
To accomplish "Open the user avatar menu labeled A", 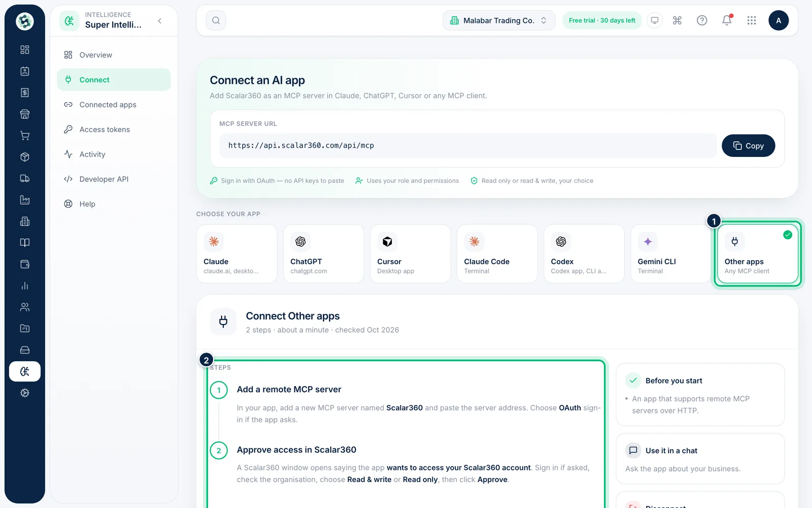I will coord(779,20).
